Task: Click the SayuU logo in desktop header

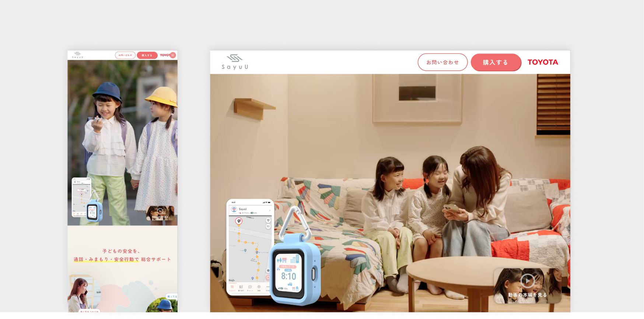Action: (235, 62)
